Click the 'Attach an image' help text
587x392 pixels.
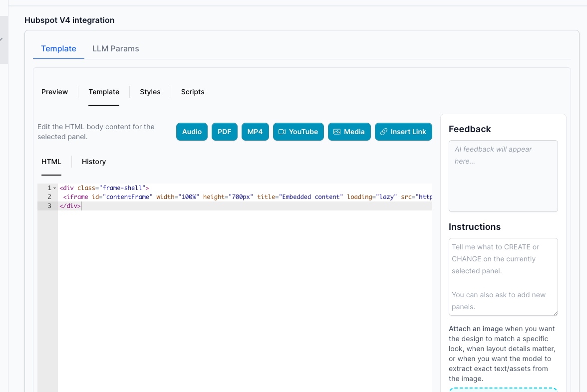point(502,354)
